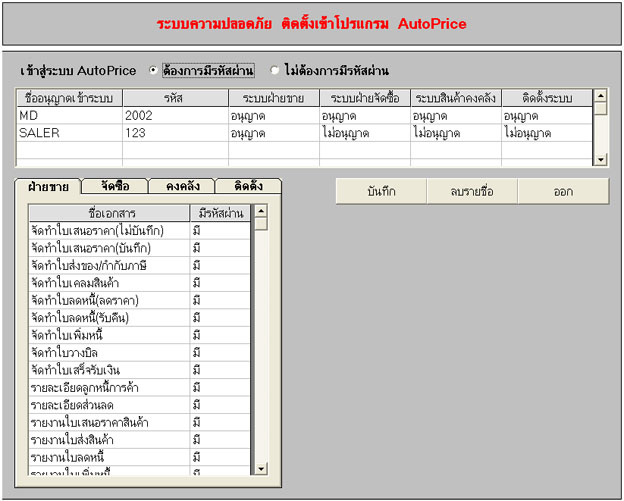
Task: Click มี value for รายละเอียดส่วนลด
Action: pyautogui.click(x=220, y=405)
